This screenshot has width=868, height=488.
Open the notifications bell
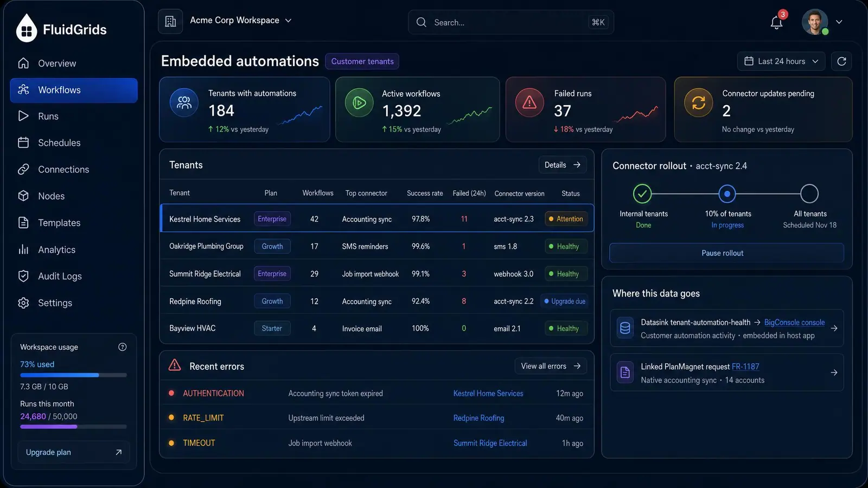[x=776, y=22]
